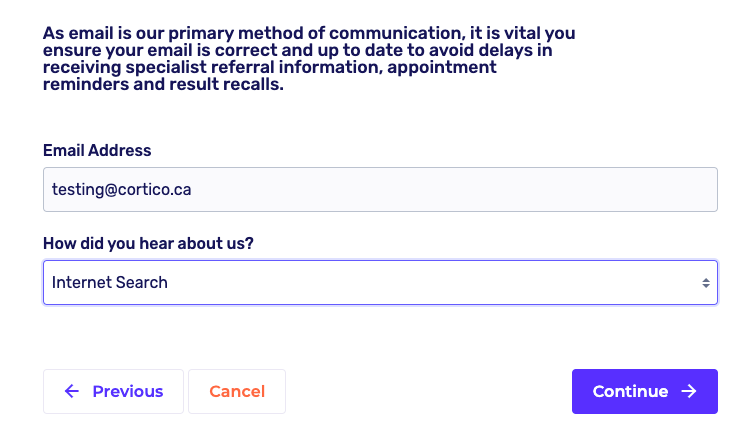Screen dimensions: 753x422
Task: Click the testing@cortico.ca email text
Action: coord(121,189)
